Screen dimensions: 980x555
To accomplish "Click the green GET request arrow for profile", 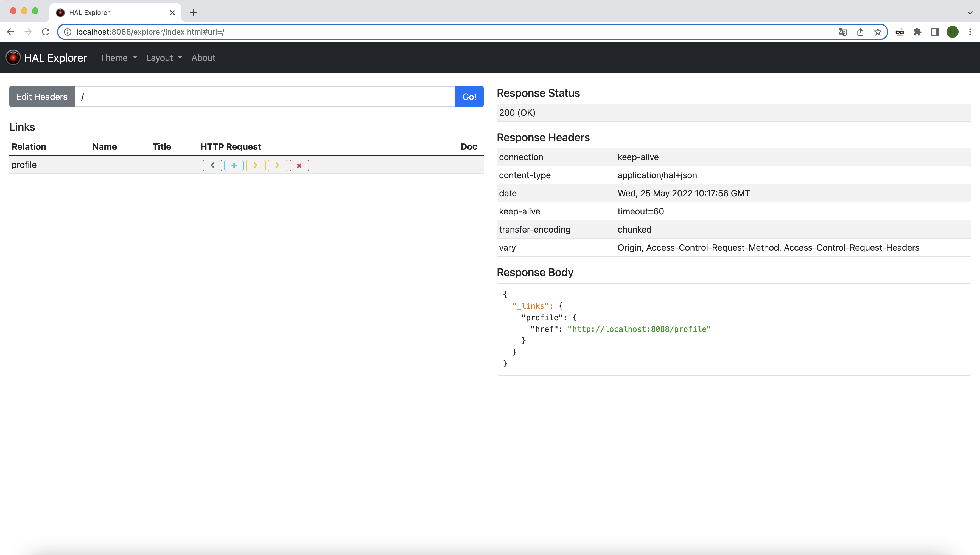I will [212, 165].
